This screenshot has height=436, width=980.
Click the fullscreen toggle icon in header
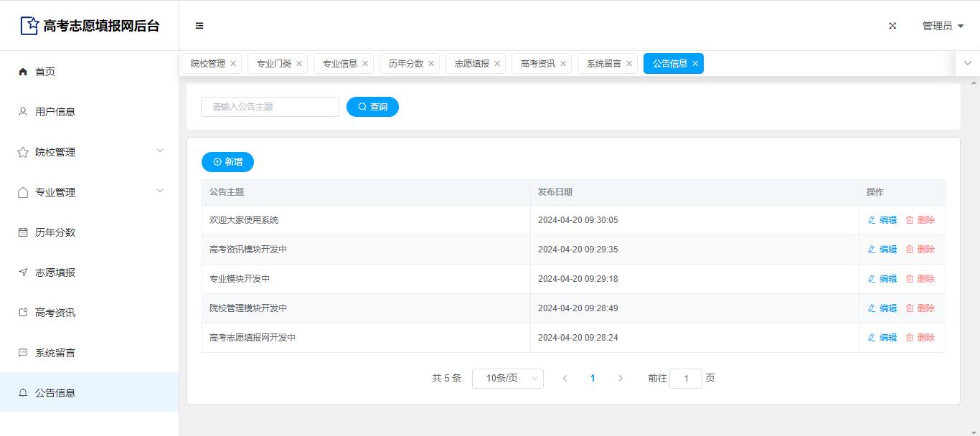(x=892, y=26)
